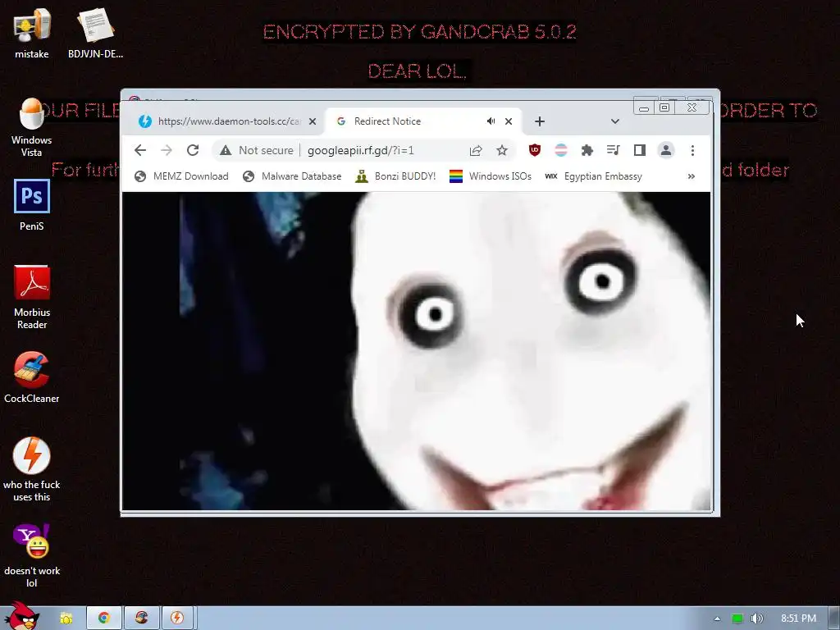This screenshot has height=630, width=840.
Task: Go back with the browser back arrow
Action: [140, 151]
